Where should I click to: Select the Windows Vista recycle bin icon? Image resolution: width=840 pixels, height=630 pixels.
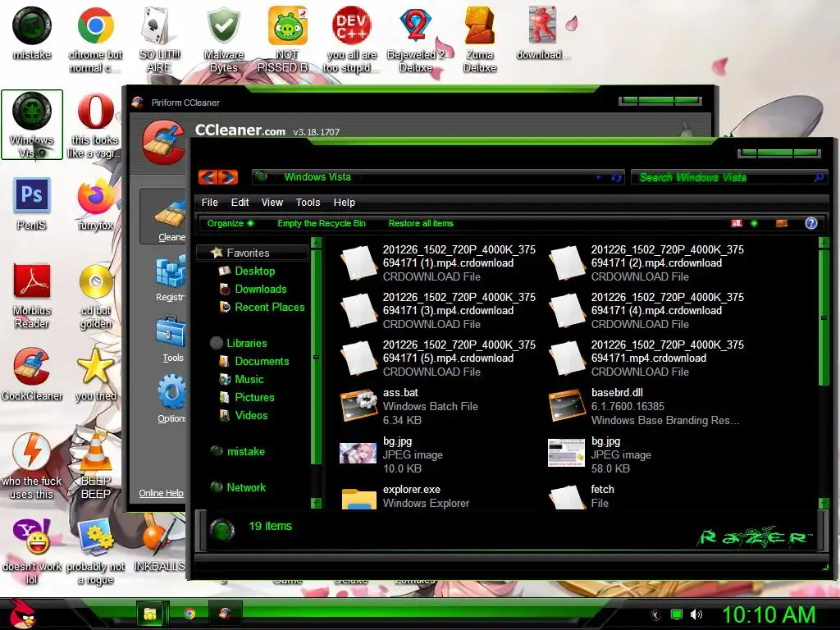32,125
